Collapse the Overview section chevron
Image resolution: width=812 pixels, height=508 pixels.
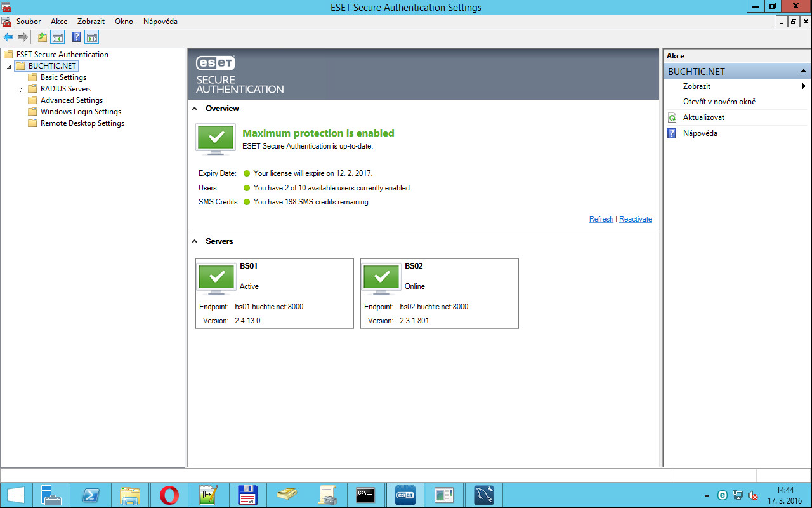tap(195, 109)
